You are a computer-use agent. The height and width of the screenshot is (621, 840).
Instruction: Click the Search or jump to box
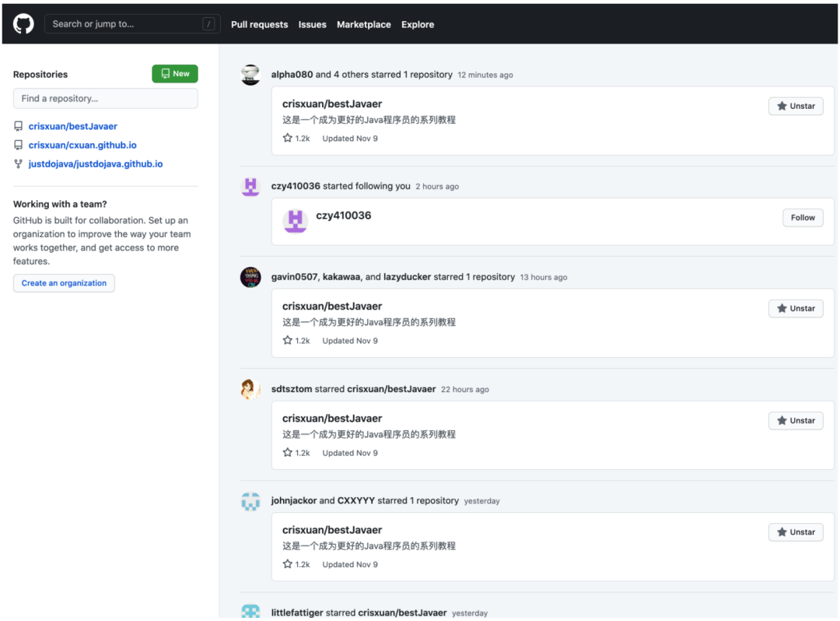[132, 24]
